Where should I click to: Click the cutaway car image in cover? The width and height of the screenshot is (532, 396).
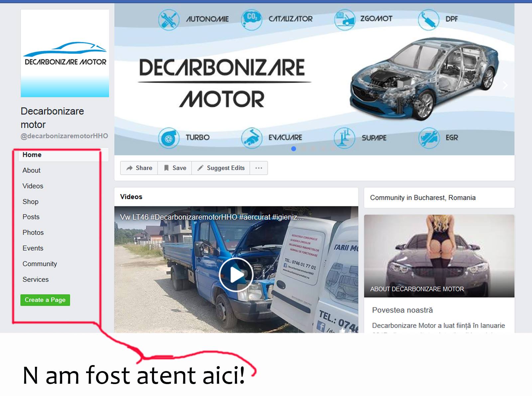pyautogui.click(x=424, y=79)
